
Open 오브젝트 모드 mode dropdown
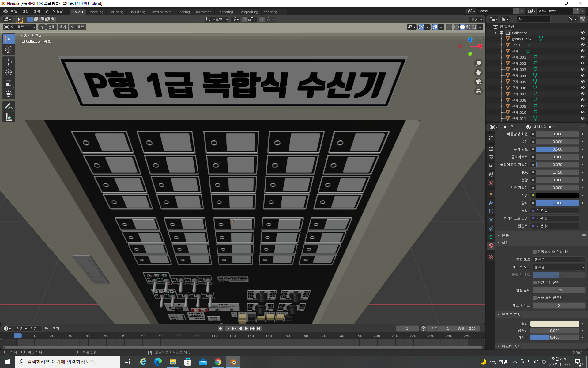20,27
